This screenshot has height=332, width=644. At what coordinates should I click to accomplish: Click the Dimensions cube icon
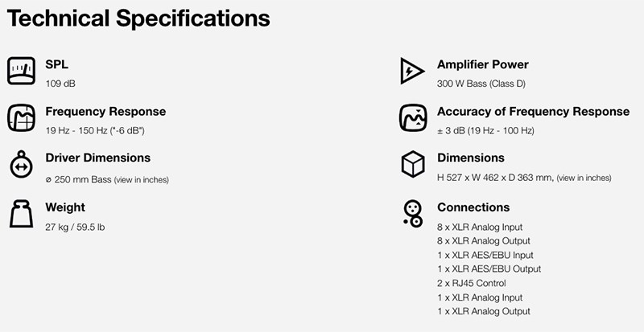pos(413,164)
